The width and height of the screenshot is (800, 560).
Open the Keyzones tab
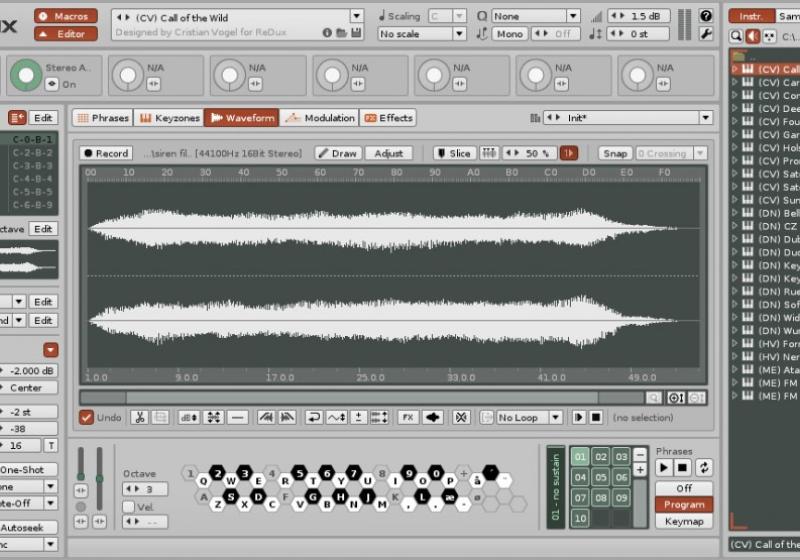(x=169, y=118)
